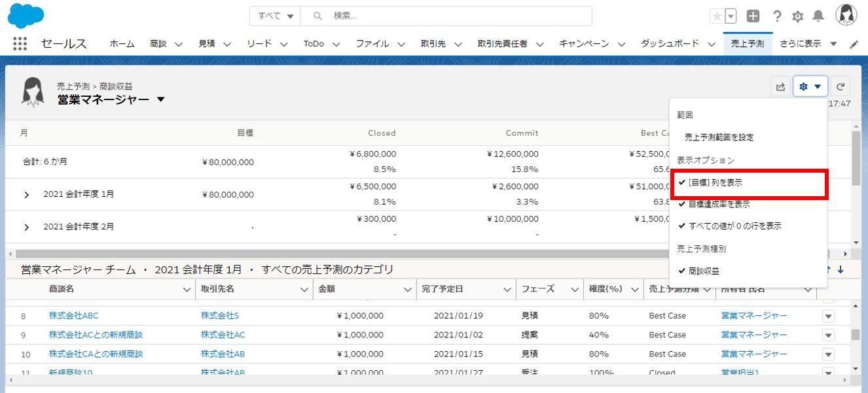The width and height of the screenshot is (868, 393).
Task: Open row actions menu for row 8
Action: (828, 316)
